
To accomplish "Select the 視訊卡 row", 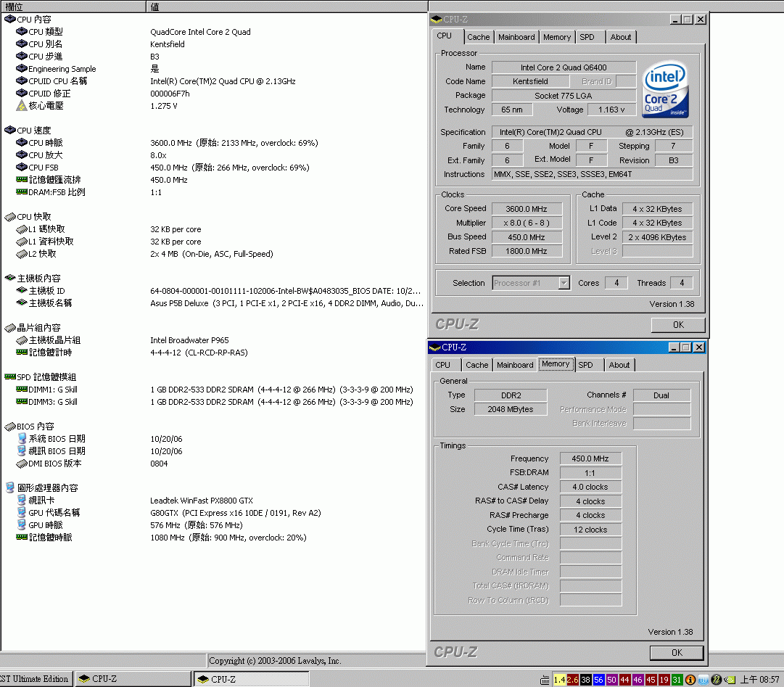I will (x=214, y=501).
